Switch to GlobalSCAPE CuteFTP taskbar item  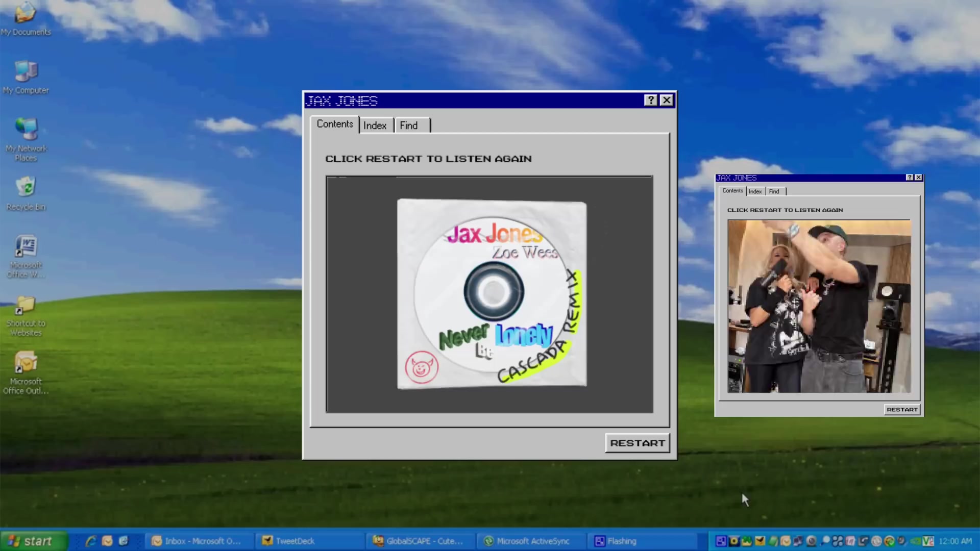pos(420,541)
